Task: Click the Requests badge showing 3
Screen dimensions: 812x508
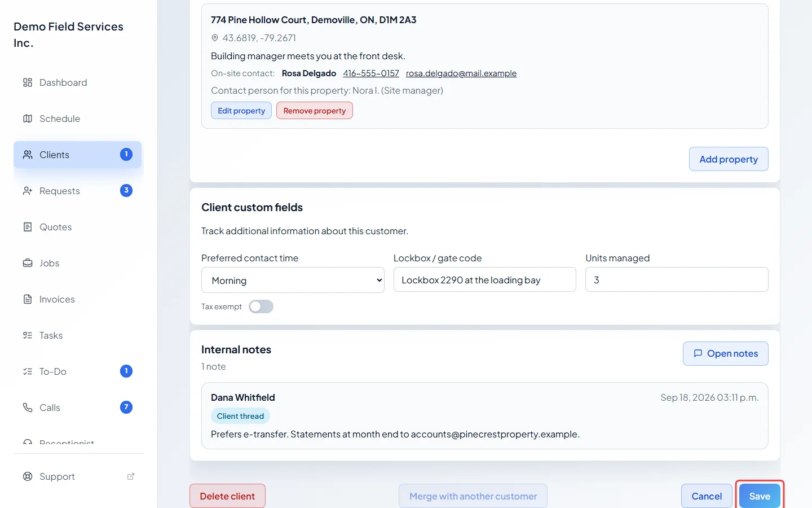Action: [x=126, y=190]
